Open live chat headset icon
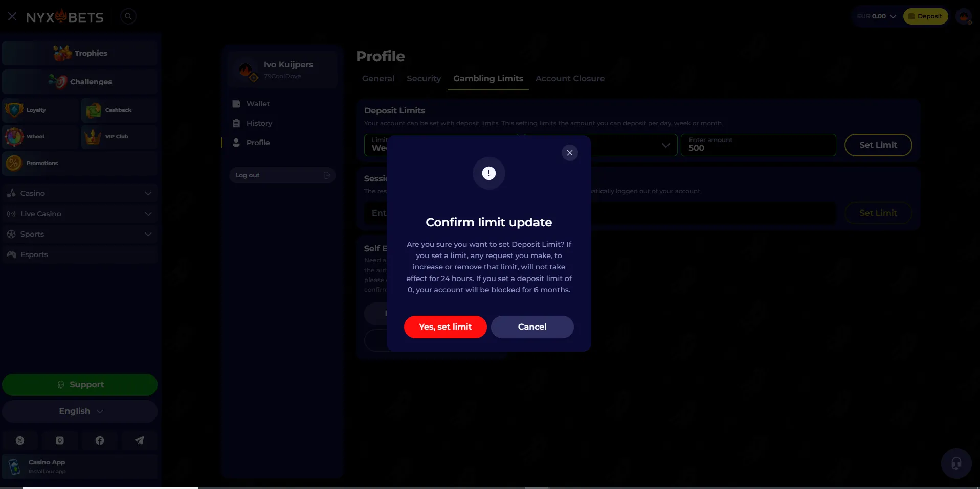The image size is (980, 489). point(956,463)
